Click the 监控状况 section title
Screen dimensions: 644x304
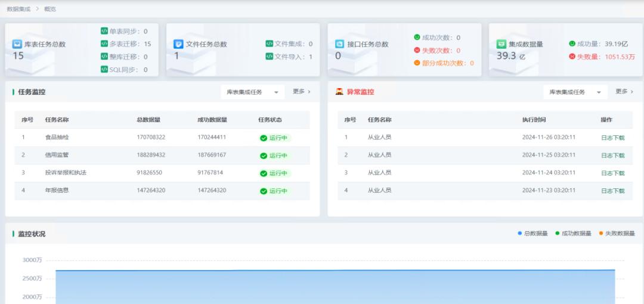tap(32, 234)
